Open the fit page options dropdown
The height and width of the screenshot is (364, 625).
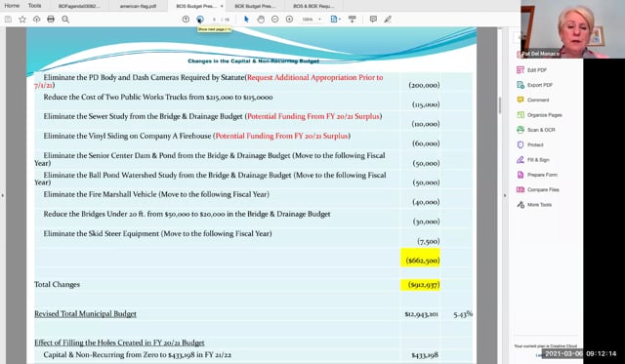(x=335, y=20)
